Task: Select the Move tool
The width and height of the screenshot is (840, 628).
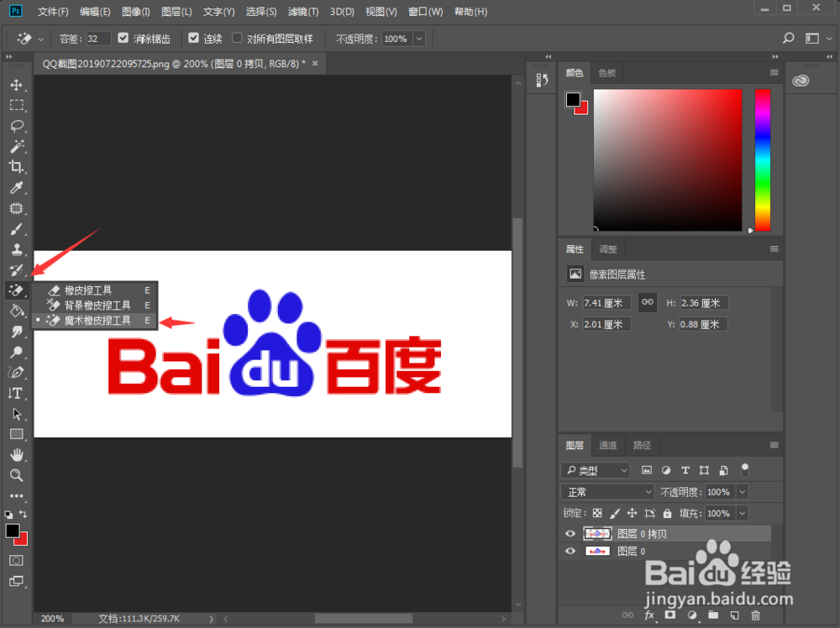Action: tap(17, 85)
